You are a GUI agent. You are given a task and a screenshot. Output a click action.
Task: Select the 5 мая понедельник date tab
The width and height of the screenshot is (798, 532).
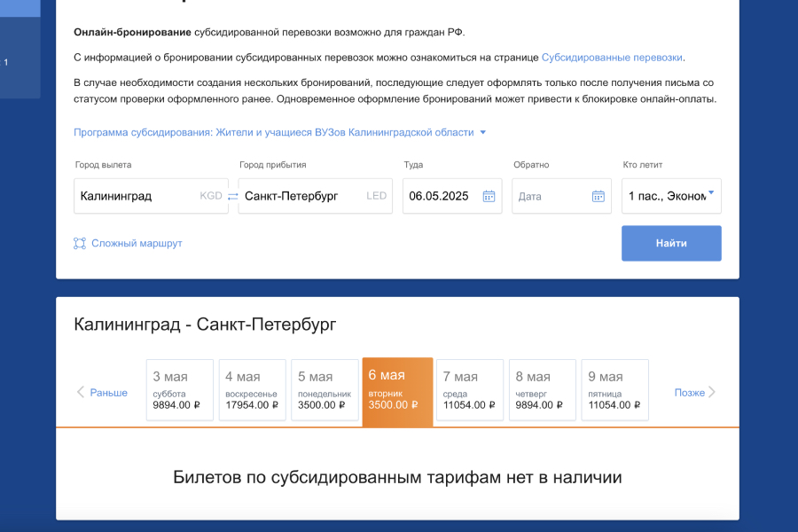325,389
